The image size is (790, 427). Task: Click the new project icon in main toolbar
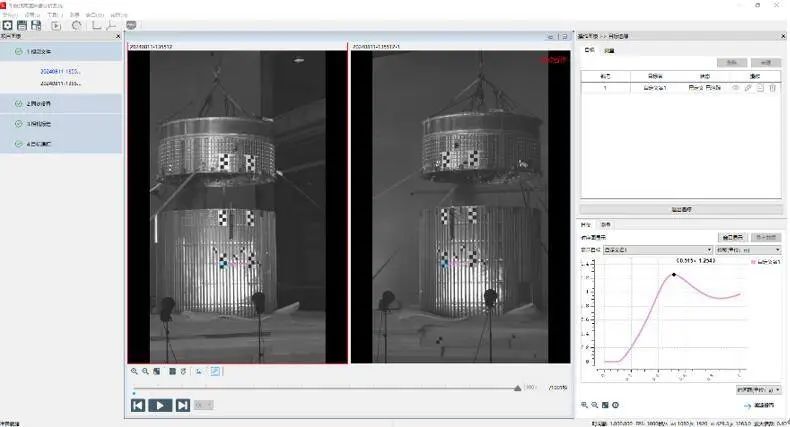(x=8, y=25)
